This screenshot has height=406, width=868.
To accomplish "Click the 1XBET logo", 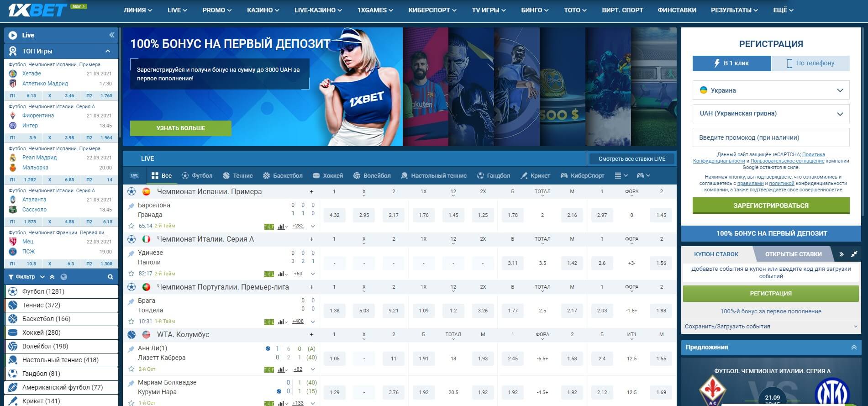I will [x=37, y=10].
